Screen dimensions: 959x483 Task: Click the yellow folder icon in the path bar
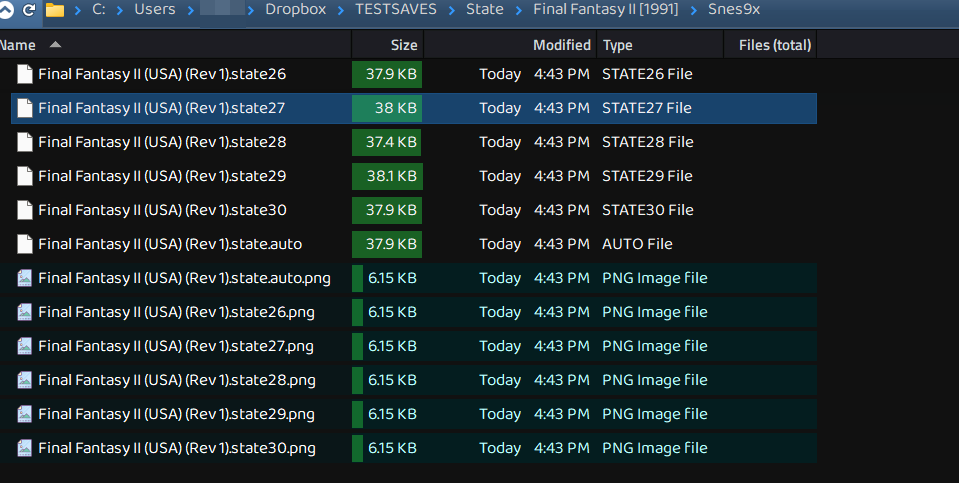click(x=54, y=10)
